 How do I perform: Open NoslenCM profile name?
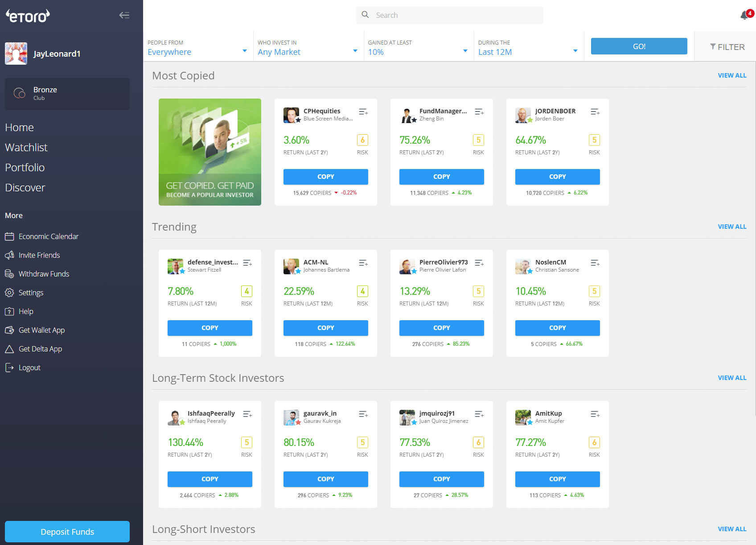(551, 262)
